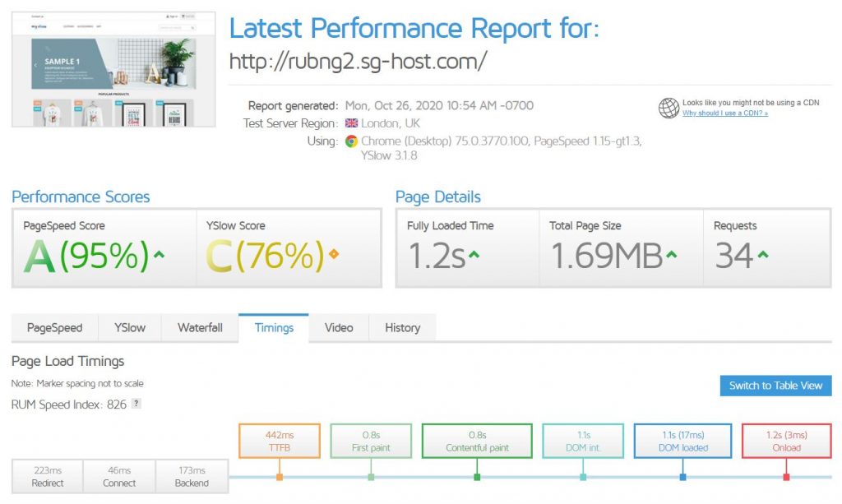The image size is (842, 504).
Task: Select the YSlow tab
Action: 129,327
